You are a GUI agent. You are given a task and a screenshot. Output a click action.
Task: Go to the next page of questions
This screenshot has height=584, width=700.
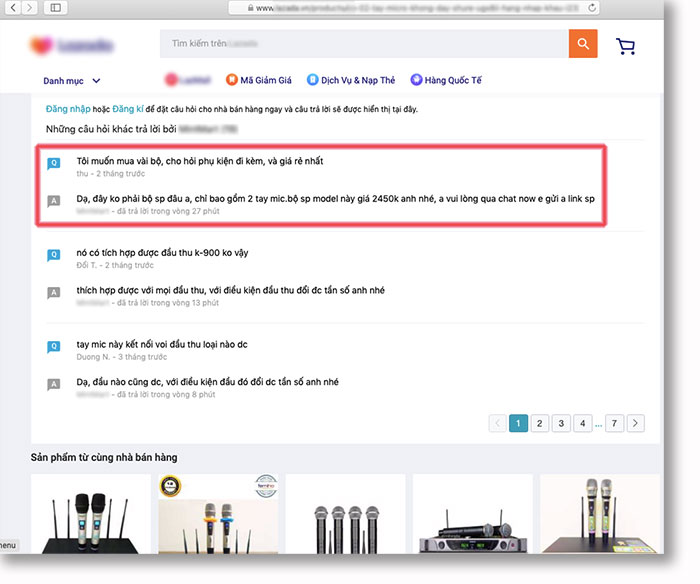(636, 423)
